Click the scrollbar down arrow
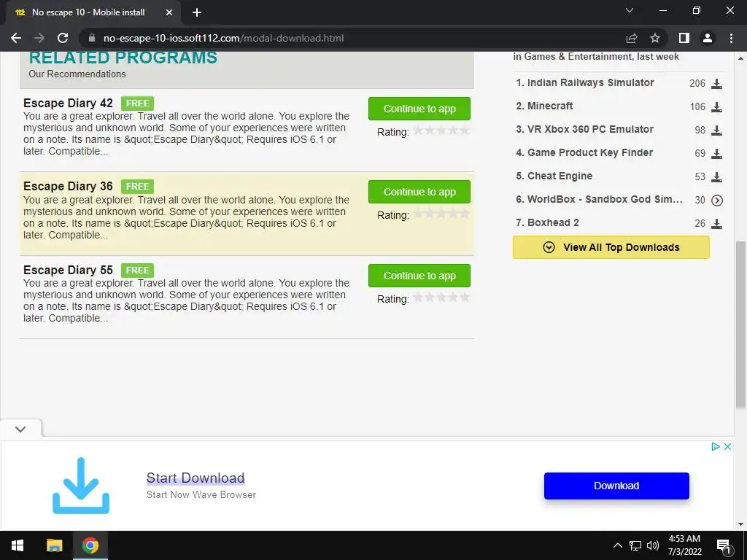The image size is (747, 560). click(740, 524)
